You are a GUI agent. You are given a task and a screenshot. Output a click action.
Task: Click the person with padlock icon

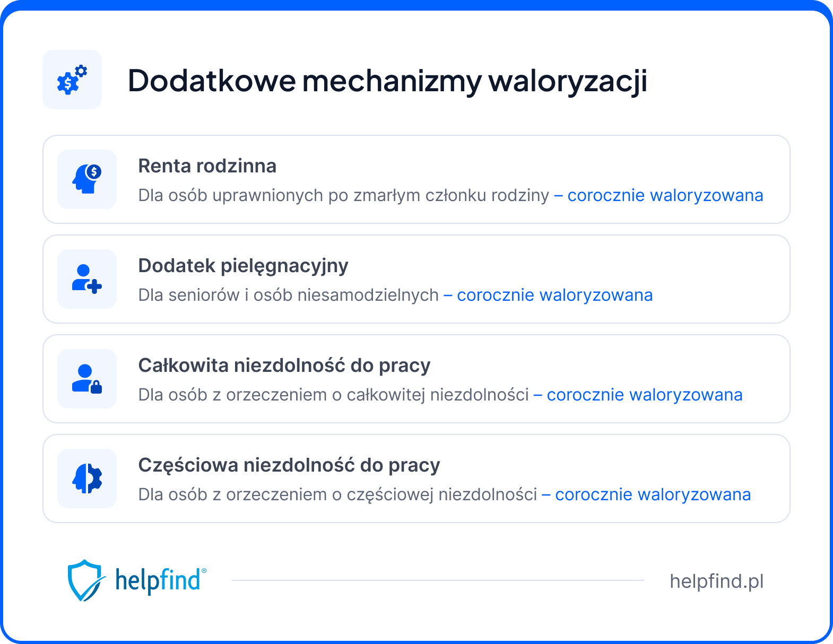point(87,379)
